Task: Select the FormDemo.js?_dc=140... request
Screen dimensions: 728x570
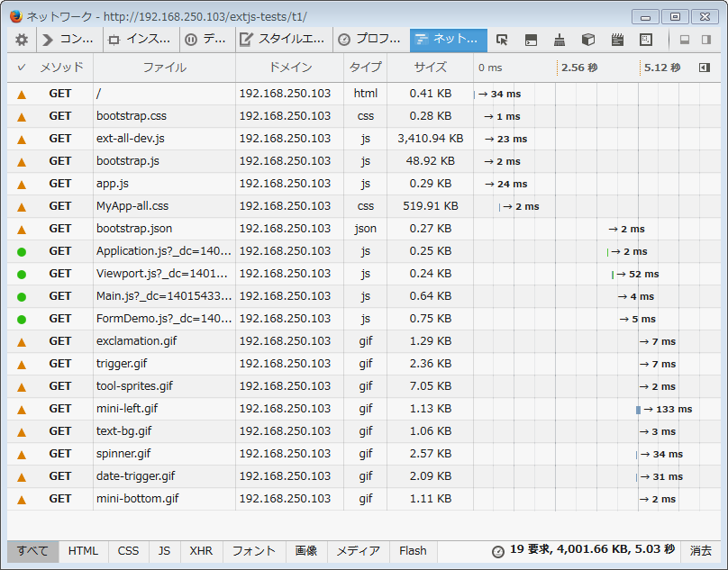Action: pos(163,319)
